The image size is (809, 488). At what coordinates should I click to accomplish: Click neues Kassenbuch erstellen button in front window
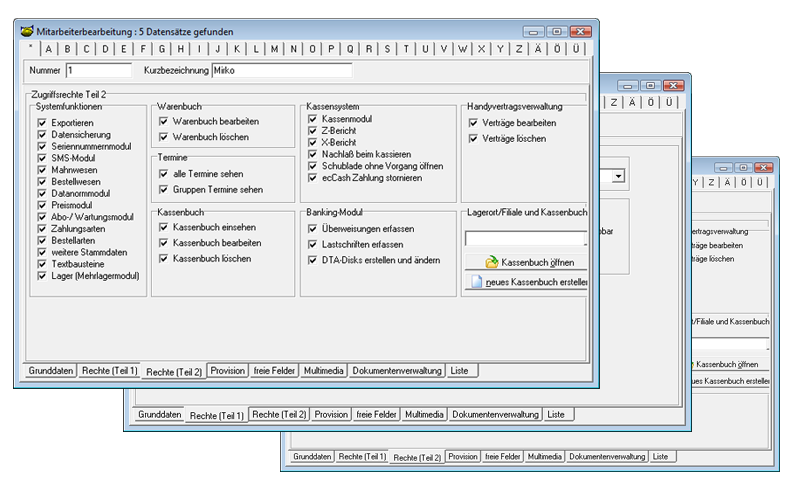526,282
